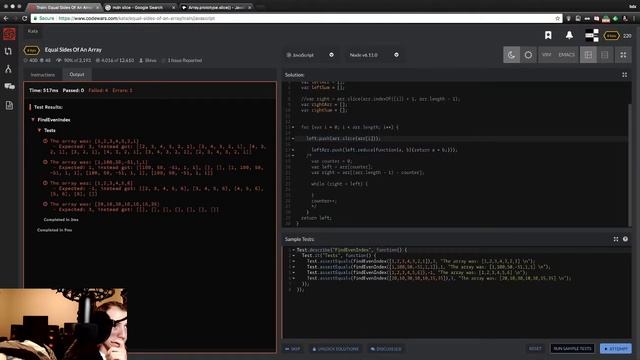640x360 pixels.
Task: Click RUN SAMPLE TESTS
Action: click(572, 349)
